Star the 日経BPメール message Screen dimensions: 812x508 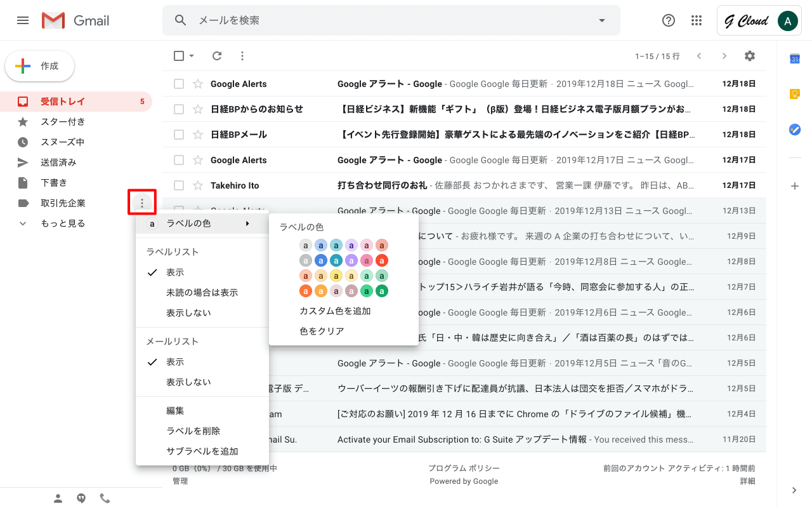click(x=198, y=135)
